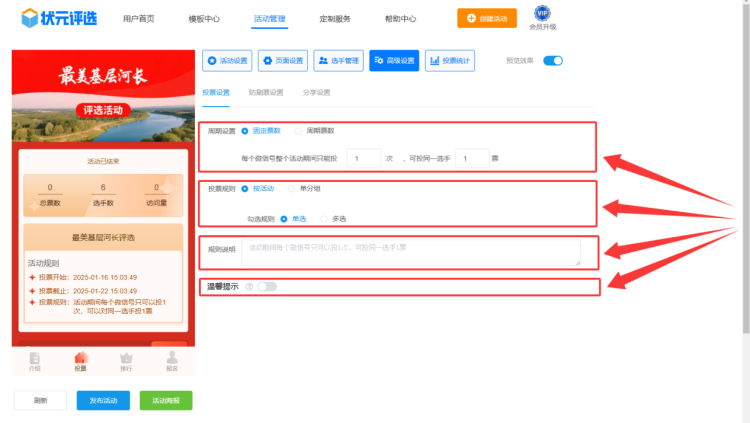
Task: Open the 排行 crown icon in preview
Action: point(126,359)
